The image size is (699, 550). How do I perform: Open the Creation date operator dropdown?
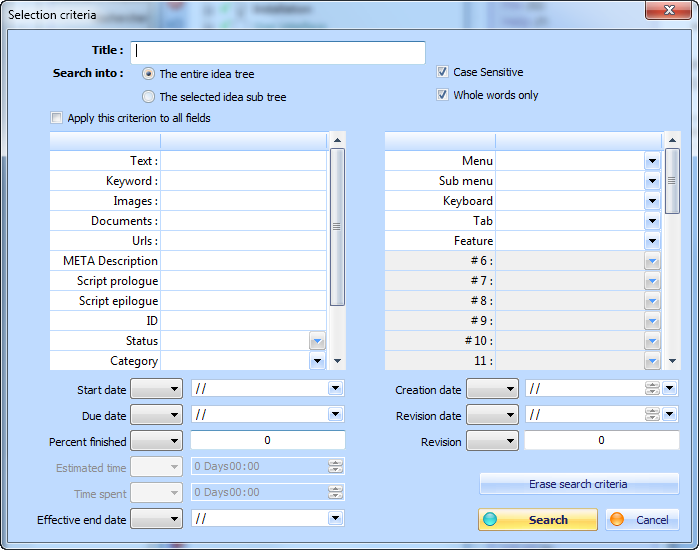492,390
